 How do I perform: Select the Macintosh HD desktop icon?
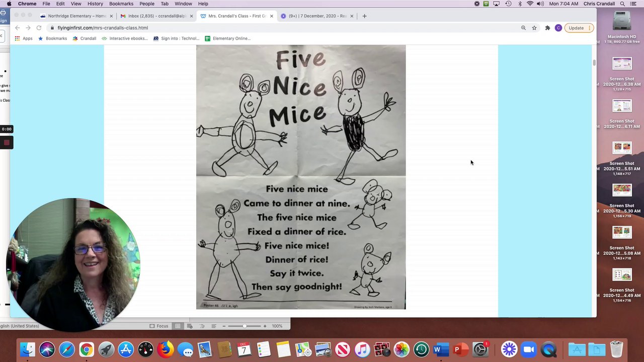622,27
